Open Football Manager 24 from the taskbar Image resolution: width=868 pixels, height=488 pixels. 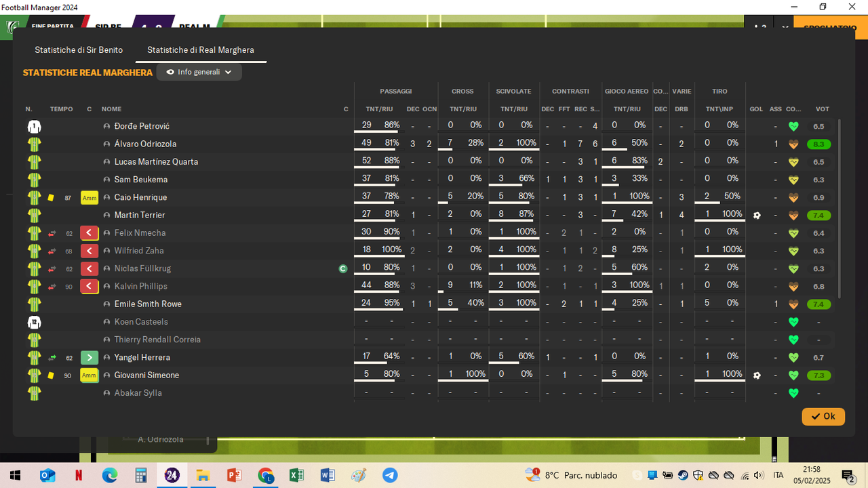pyautogui.click(x=172, y=475)
